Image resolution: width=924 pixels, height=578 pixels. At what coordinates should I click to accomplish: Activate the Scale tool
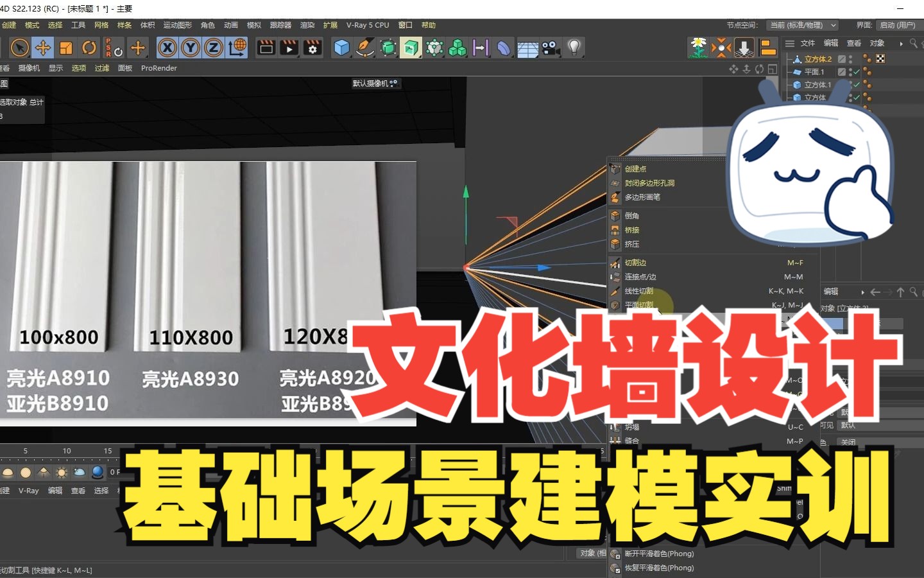point(66,48)
